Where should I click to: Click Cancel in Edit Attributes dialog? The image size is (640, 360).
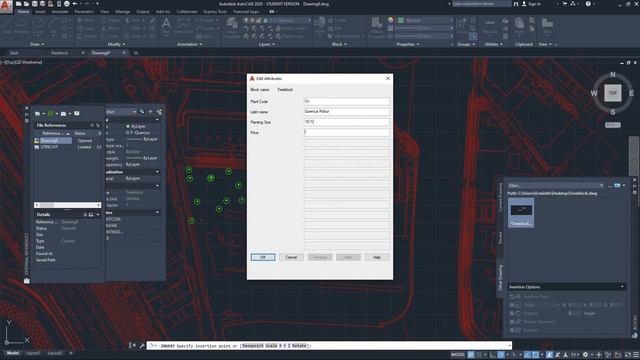[x=291, y=257]
